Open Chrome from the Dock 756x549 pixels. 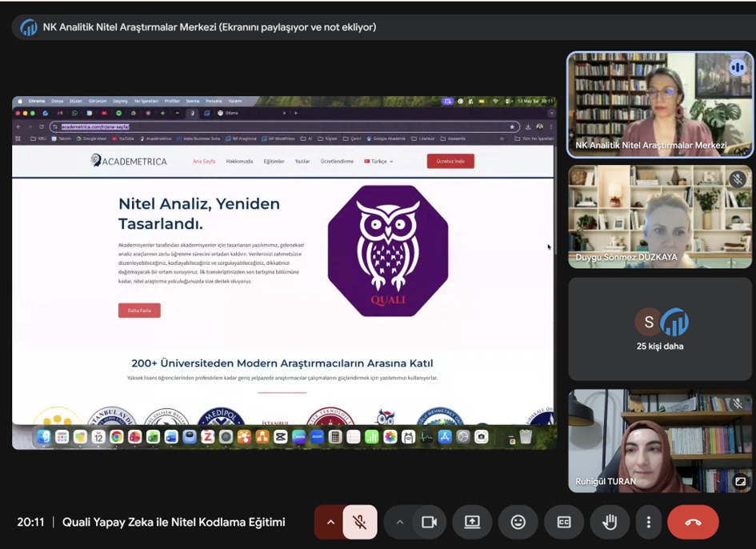point(116,437)
